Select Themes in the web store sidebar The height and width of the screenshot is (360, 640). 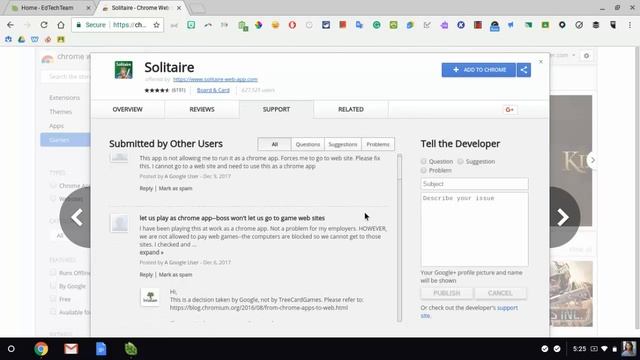[x=60, y=112]
